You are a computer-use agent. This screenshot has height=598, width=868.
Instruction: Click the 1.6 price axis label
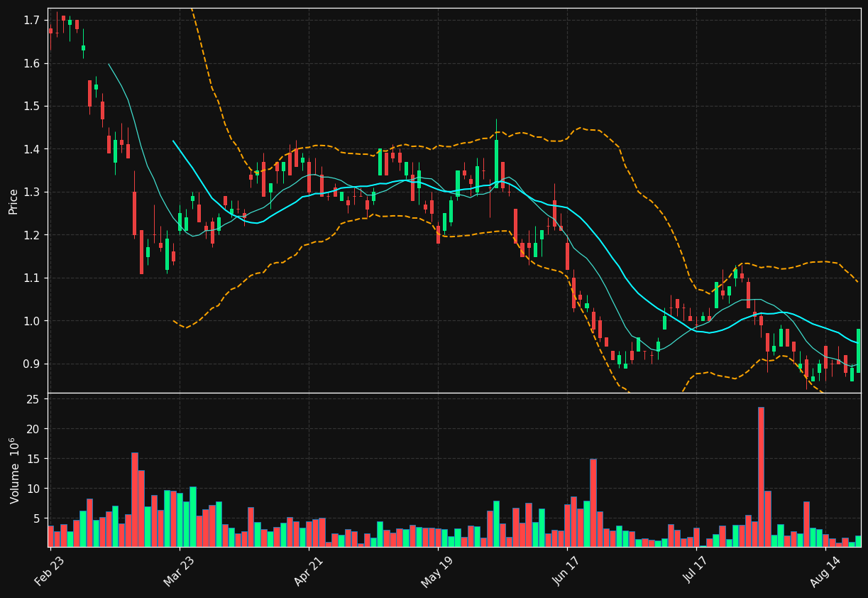32,63
